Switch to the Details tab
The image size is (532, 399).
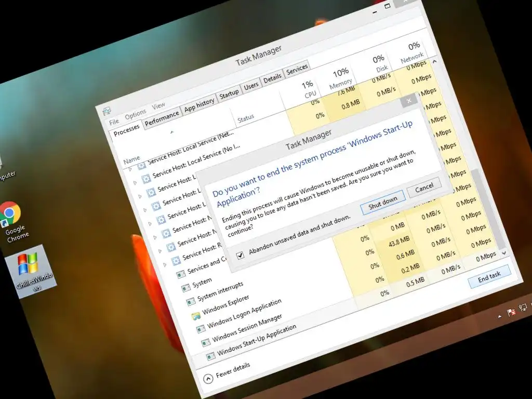pos(272,78)
